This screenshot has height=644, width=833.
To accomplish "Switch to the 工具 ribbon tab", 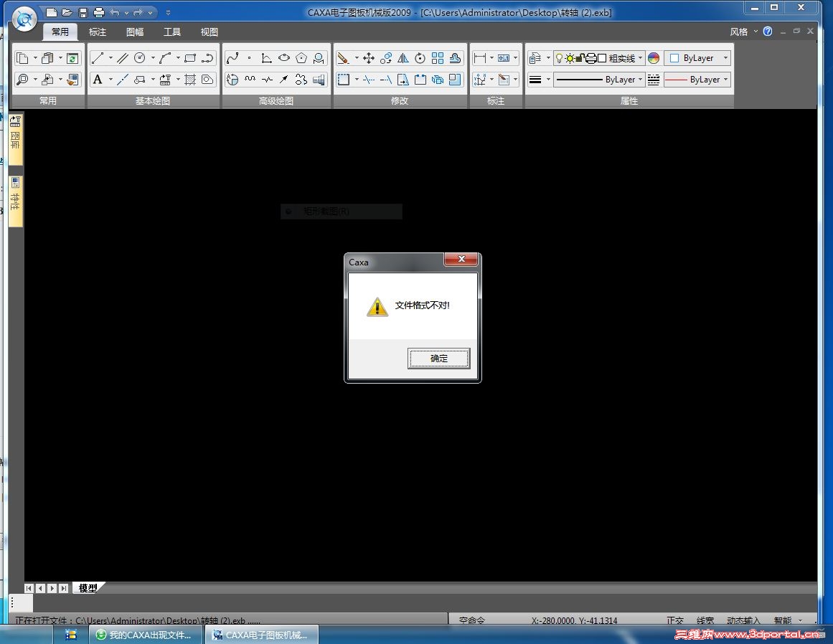I will pyautogui.click(x=172, y=32).
